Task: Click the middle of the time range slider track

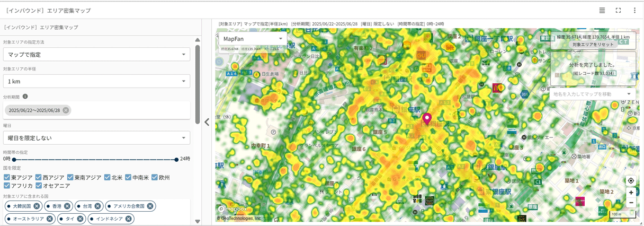Action: point(95,159)
